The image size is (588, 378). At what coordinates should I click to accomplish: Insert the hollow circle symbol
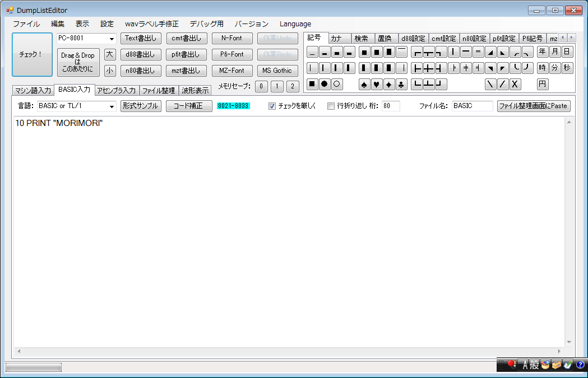337,85
